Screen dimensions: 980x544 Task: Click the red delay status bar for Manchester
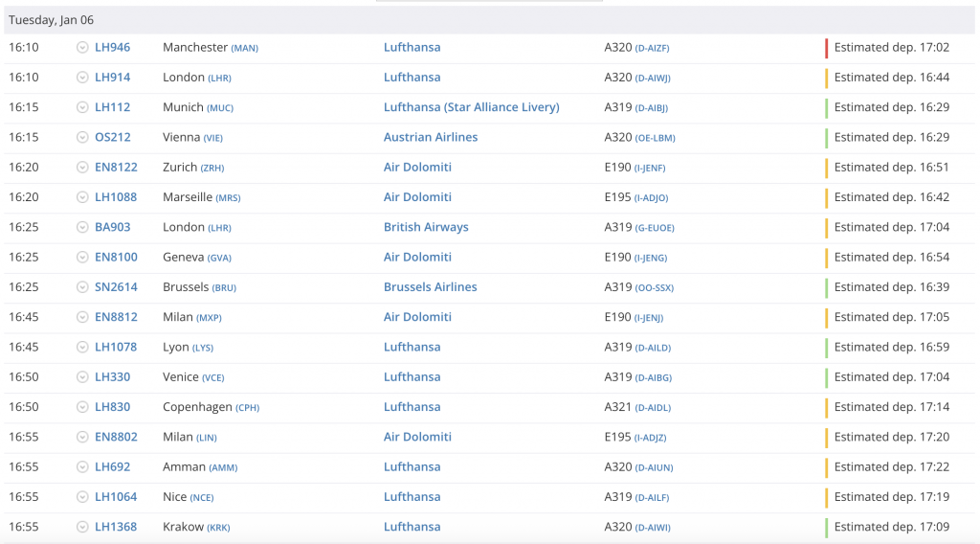[826, 48]
